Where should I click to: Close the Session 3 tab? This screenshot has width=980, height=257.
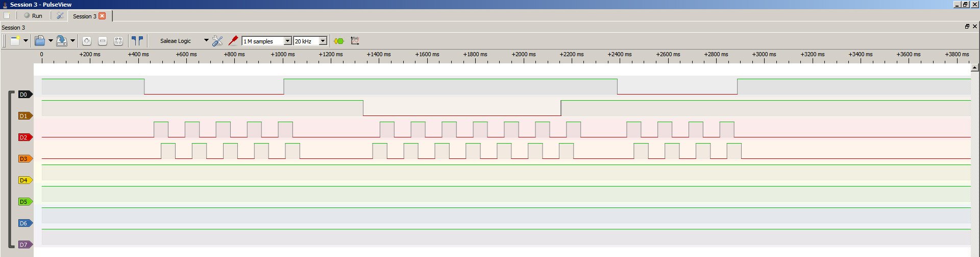pyautogui.click(x=102, y=16)
